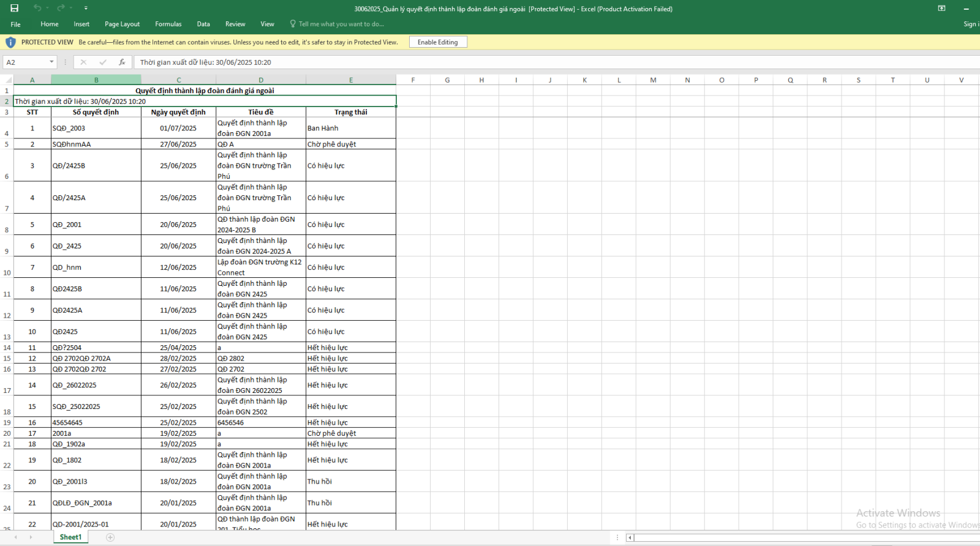Expand the Name Box dropdown

pos(51,62)
